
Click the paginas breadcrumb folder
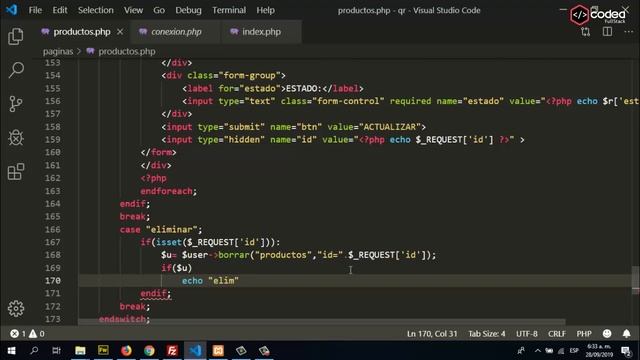58,51
